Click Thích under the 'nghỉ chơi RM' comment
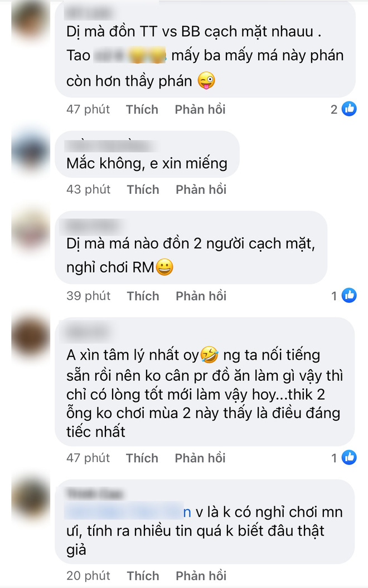The width and height of the screenshot is (368, 588). [143, 296]
